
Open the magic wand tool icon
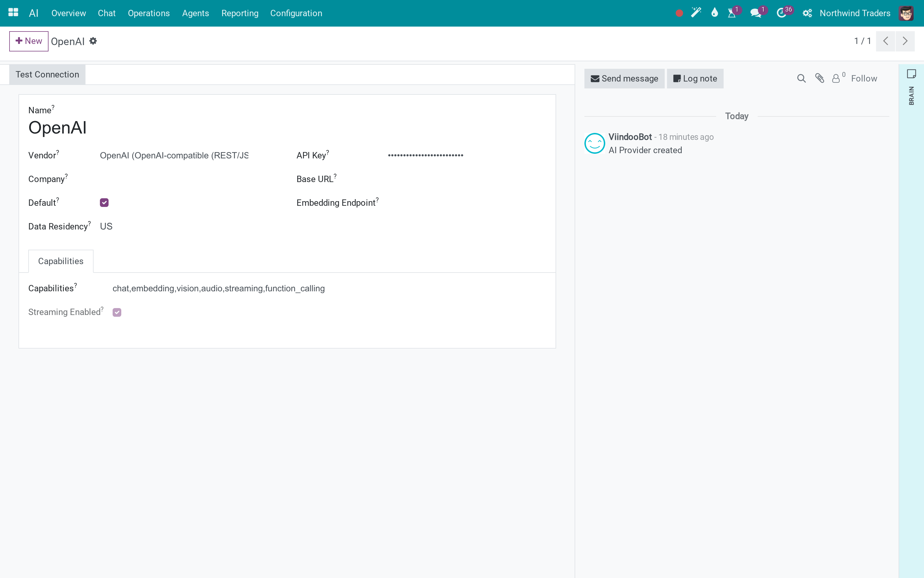pos(696,13)
